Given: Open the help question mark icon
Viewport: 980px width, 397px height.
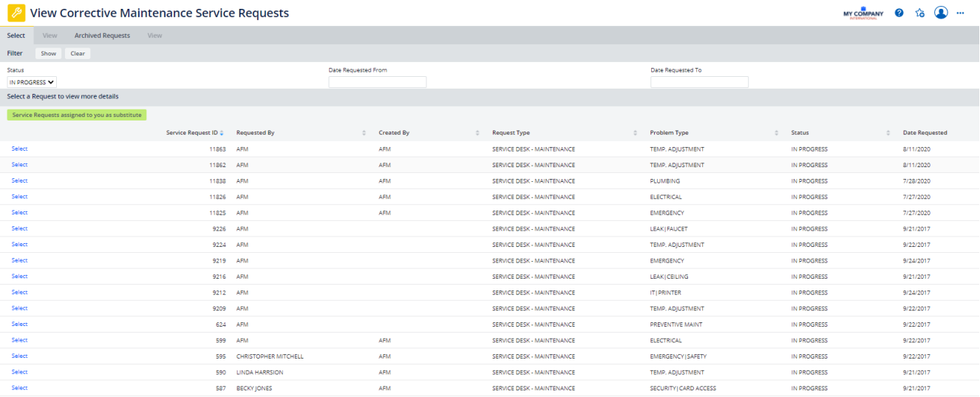Looking at the screenshot, I should tap(899, 13).
